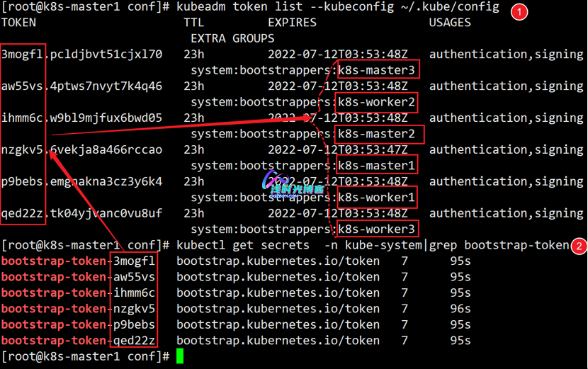Click the TOKEN column header

19,23
